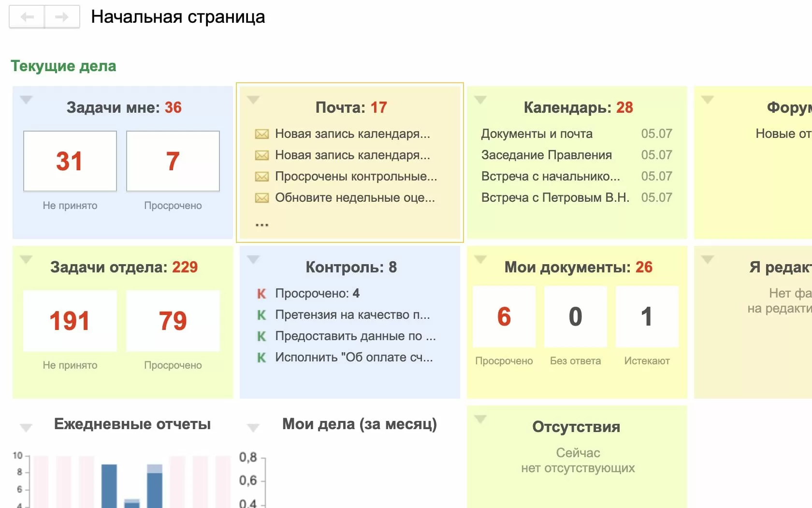
Task: Open the 'Задачи мне: 36' header
Action: (124, 107)
